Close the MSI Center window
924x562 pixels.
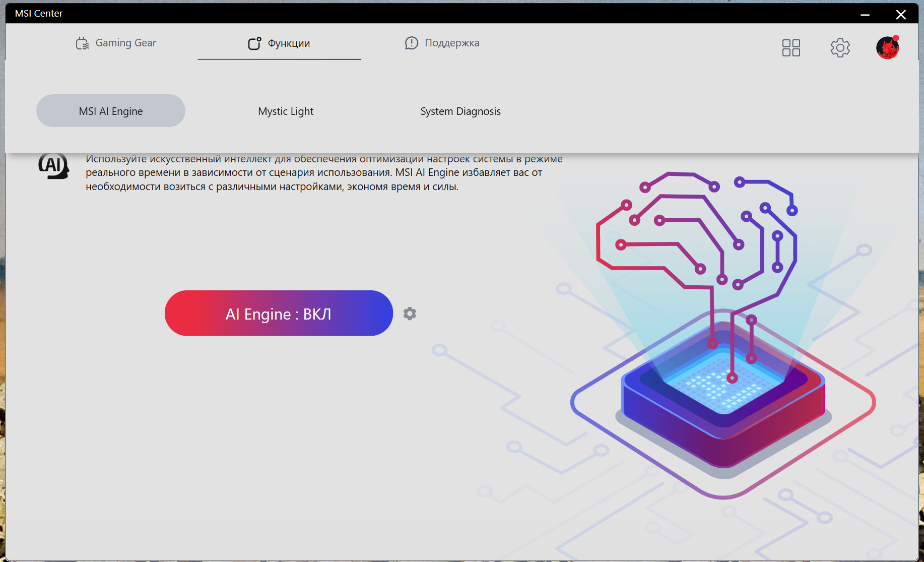coord(901,15)
